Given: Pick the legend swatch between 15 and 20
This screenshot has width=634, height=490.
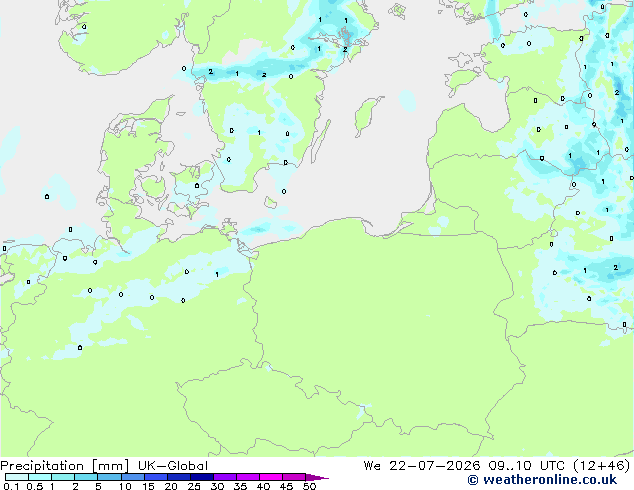Looking at the screenshot, I should (156, 477).
